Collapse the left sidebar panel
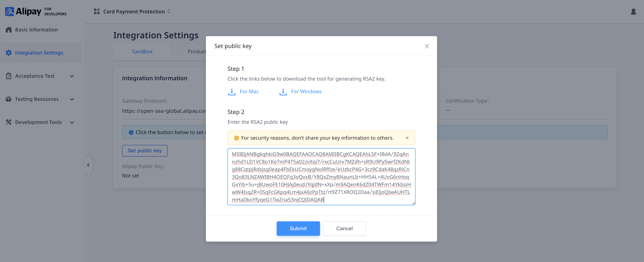The image size is (644, 262). (88, 165)
